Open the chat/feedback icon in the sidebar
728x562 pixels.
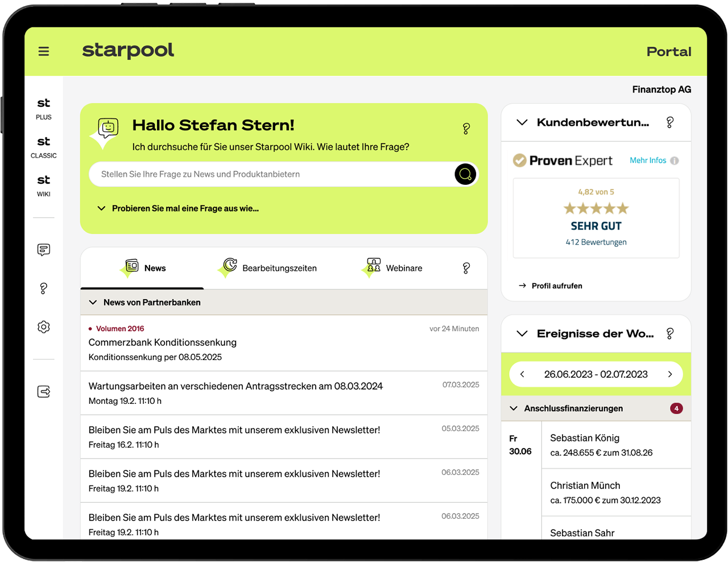pos(43,250)
